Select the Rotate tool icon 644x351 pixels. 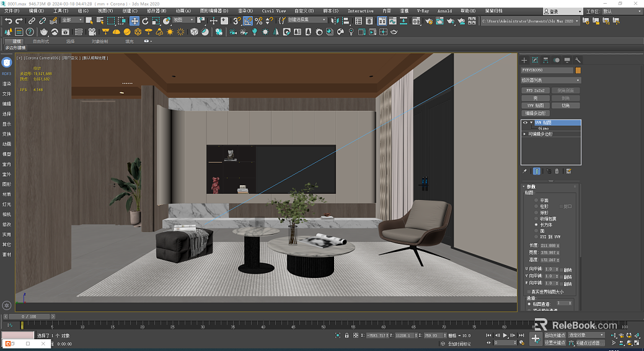click(x=145, y=21)
